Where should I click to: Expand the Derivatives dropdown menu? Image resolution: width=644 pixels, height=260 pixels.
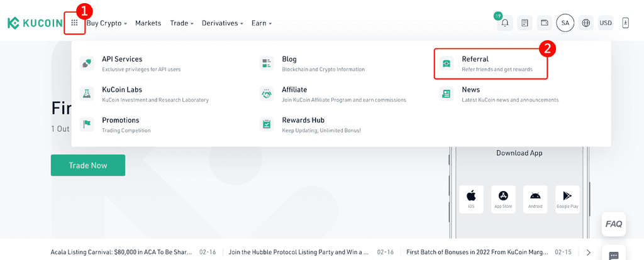[223, 23]
